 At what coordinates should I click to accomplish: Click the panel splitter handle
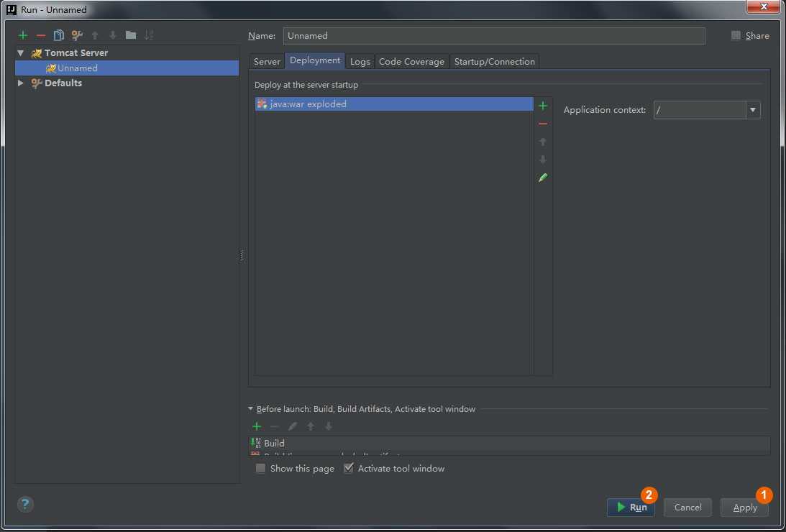(x=242, y=255)
